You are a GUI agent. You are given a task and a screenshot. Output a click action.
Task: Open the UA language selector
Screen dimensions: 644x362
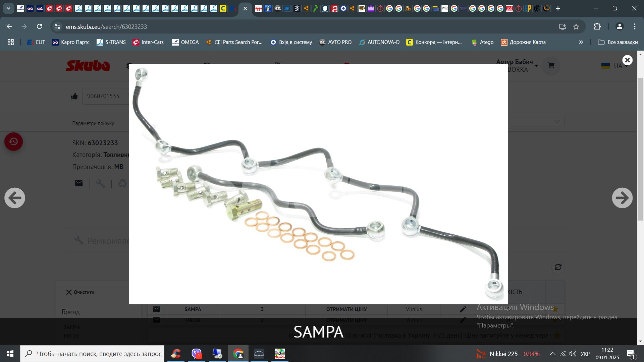point(615,66)
